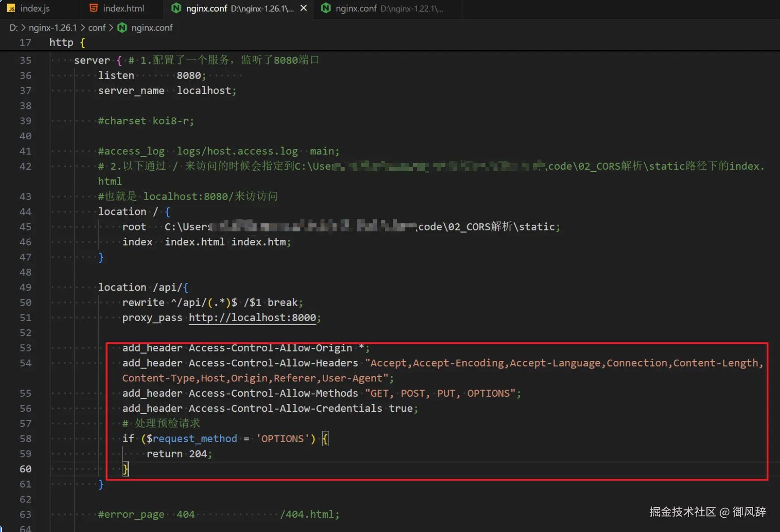Click the 'true' value on line 56
Image resolution: width=780 pixels, height=532 pixels.
coord(401,409)
